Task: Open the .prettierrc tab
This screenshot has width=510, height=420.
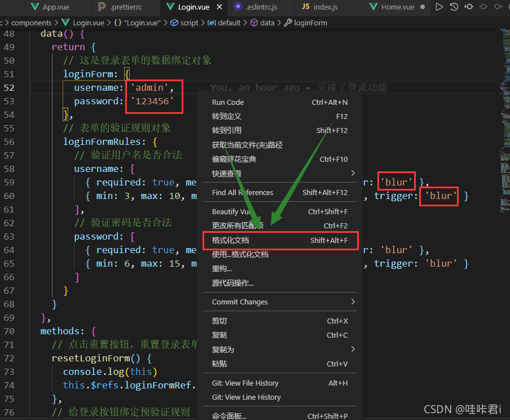Action: (x=126, y=7)
